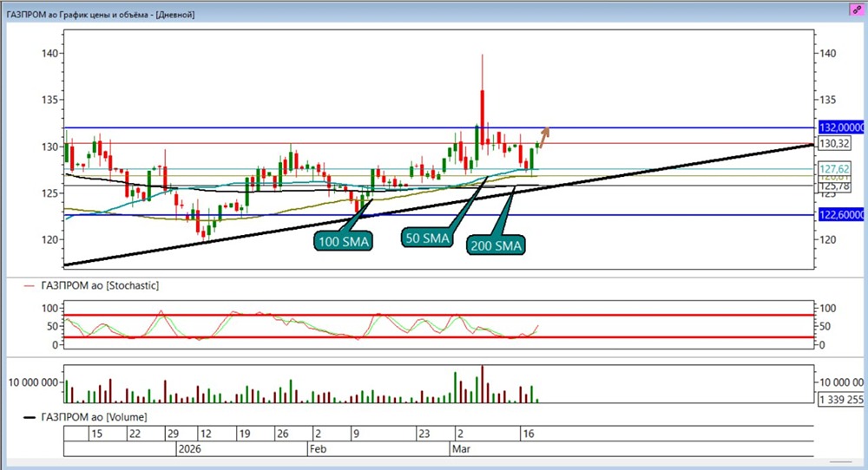Click date 19 on the time axis
This screenshot has height=470, width=868.
coord(244,434)
